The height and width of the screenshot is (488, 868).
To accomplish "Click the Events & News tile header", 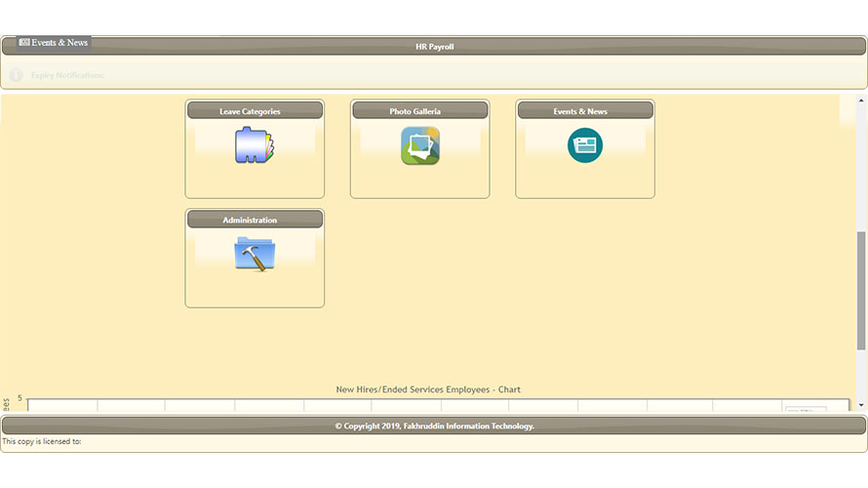I will 584,111.
